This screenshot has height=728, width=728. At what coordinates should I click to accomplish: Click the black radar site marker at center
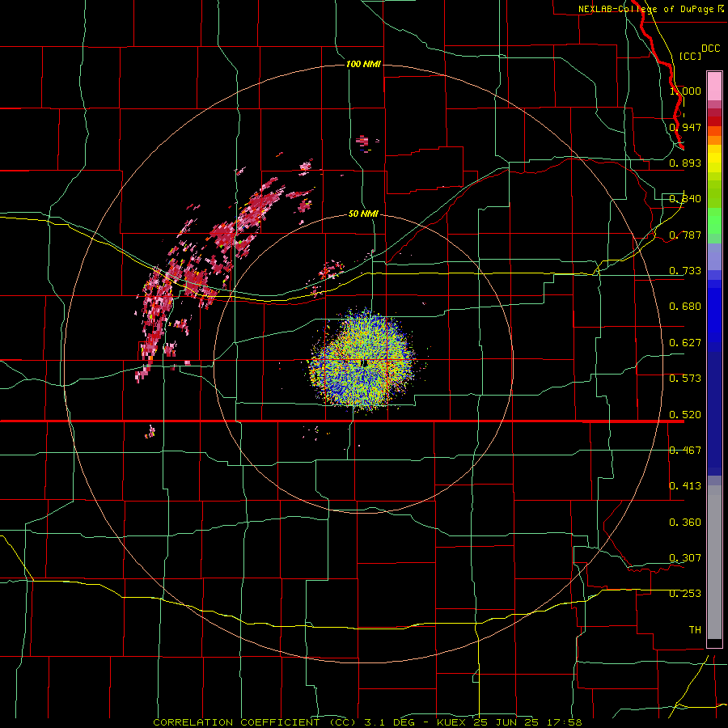tap(364, 362)
